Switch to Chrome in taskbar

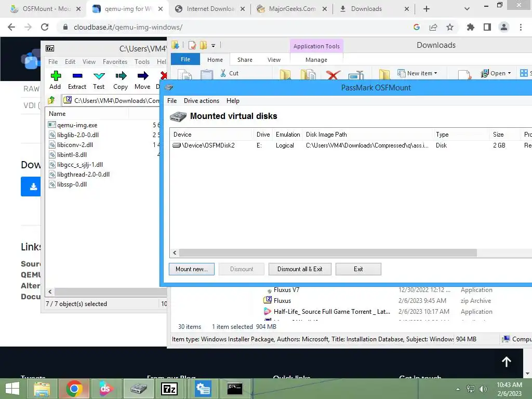coord(74,389)
